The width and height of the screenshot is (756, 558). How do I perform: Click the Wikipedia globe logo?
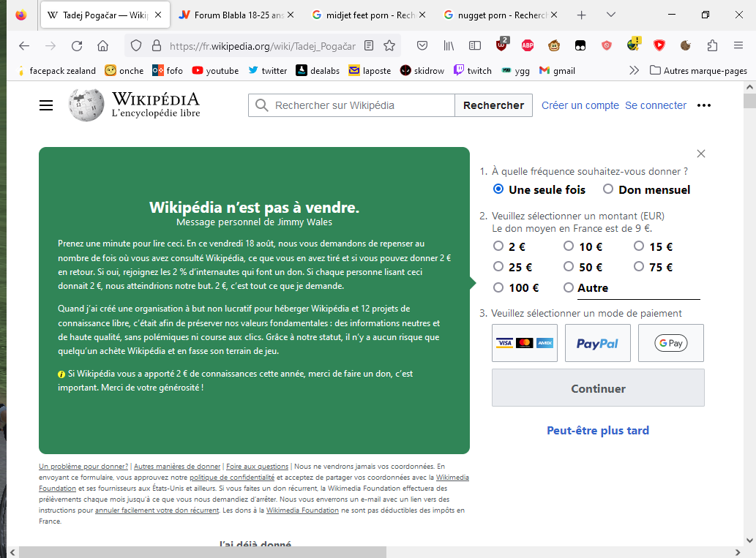point(86,105)
